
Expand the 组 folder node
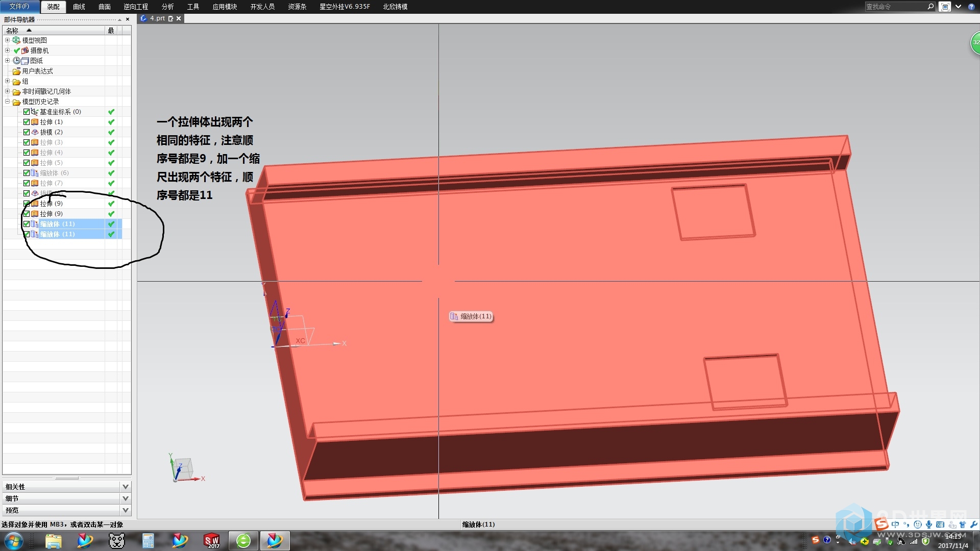[7, 81]
